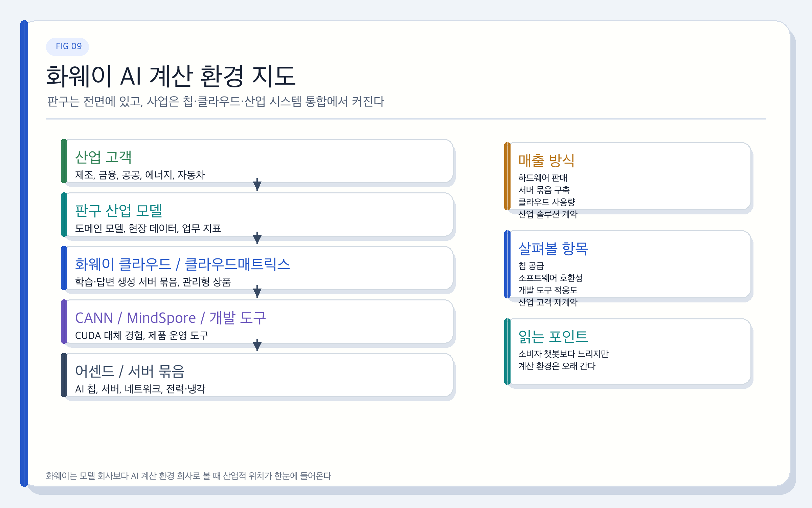Click the line 소비자 챗봇보다 느리지만
This screenshot has height=508, width=812.
pyautogui.click(x=563, y=354)
